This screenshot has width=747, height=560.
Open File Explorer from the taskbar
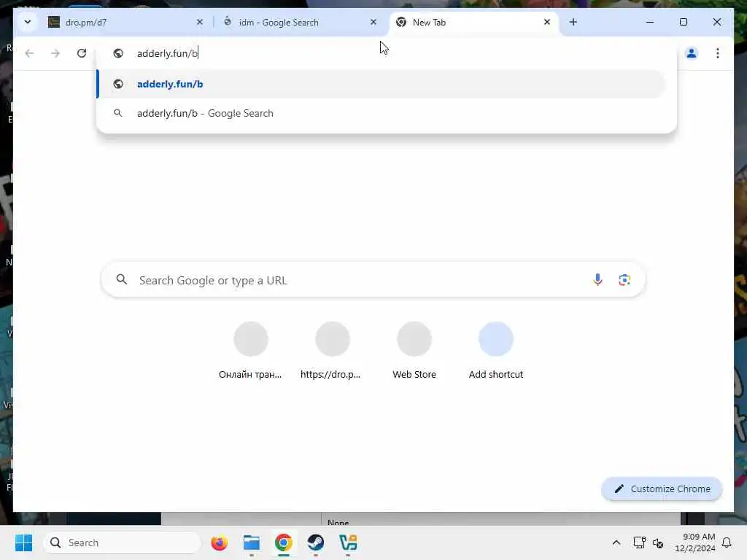tap(252, 542)
